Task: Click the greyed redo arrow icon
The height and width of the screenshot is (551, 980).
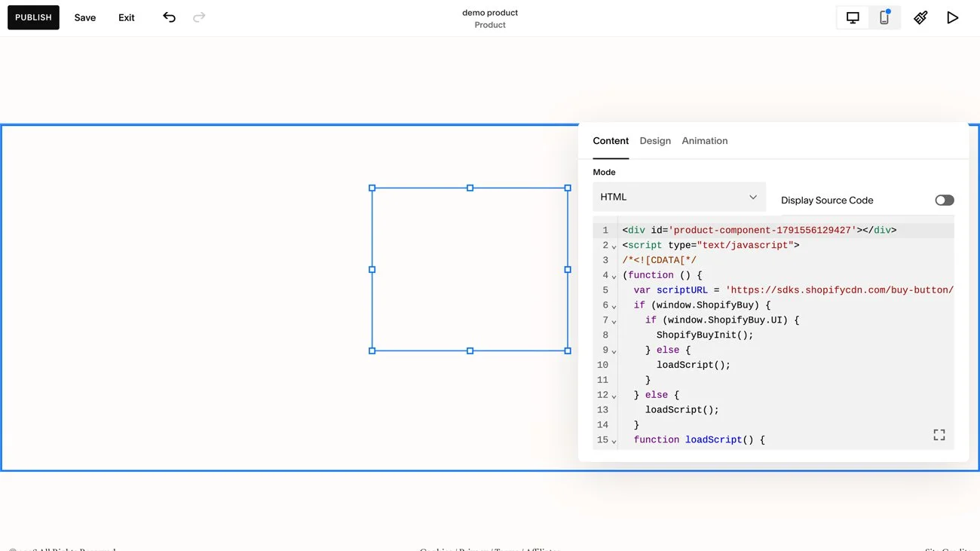Action: click(199, 17)
